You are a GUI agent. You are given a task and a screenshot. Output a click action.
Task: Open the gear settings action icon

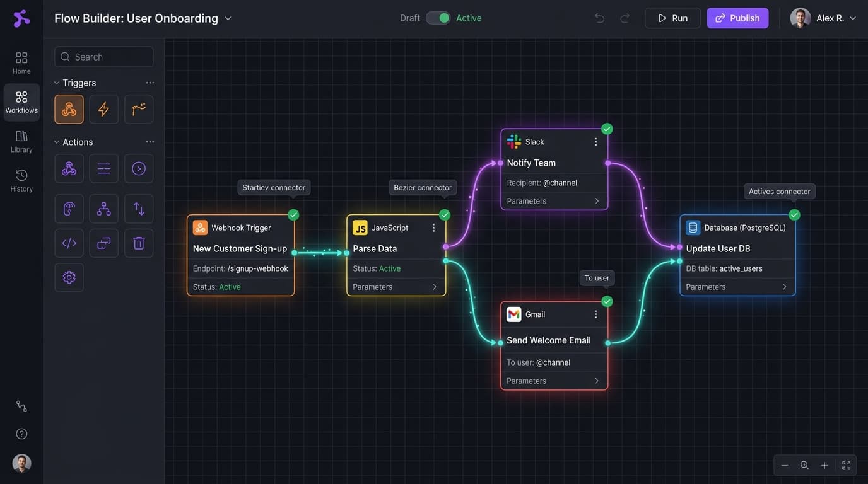tap(69, 277)
